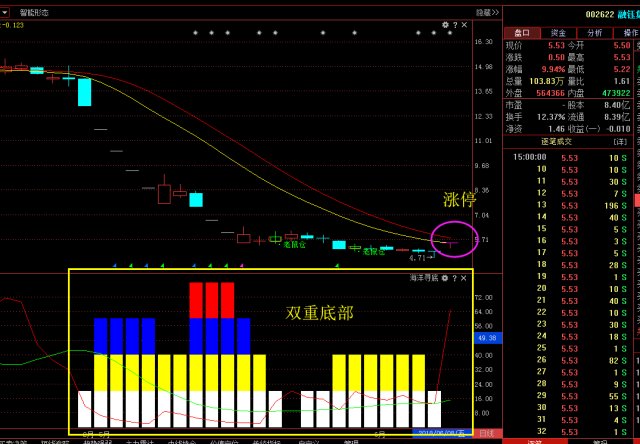Click the 股本 8.40亿 value
Viewport: 640px width, 444px height.
coord(617,105)
